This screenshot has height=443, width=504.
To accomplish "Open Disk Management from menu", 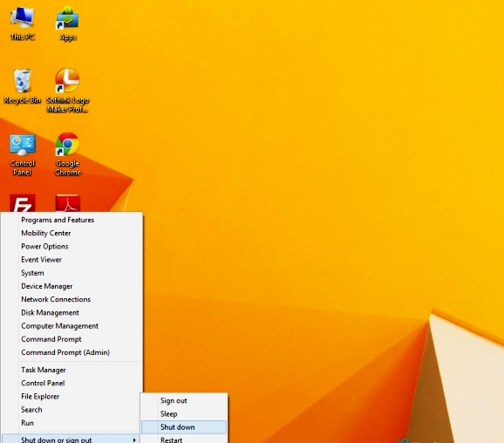I will click(x=72, y=312).
